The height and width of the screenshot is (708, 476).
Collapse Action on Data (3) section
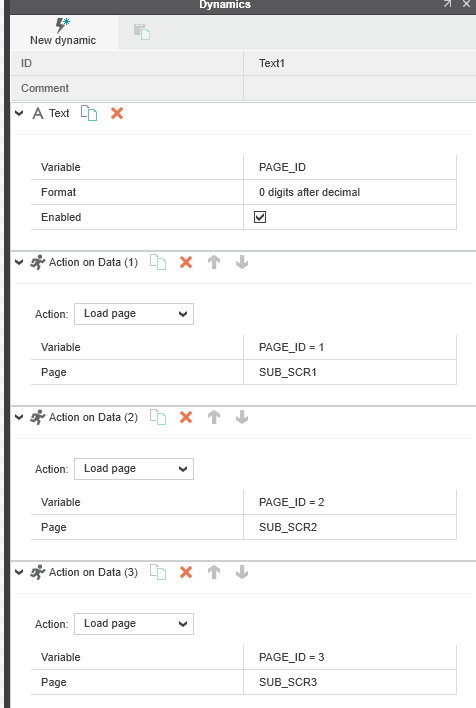point(19,572)
